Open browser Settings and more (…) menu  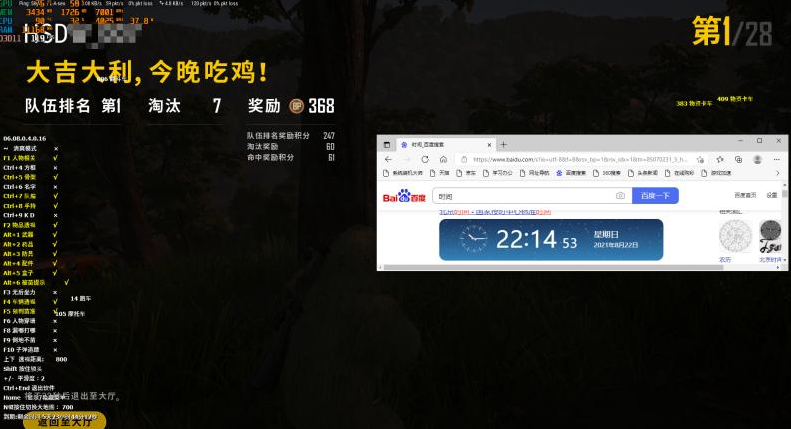(x=776, y=159)
